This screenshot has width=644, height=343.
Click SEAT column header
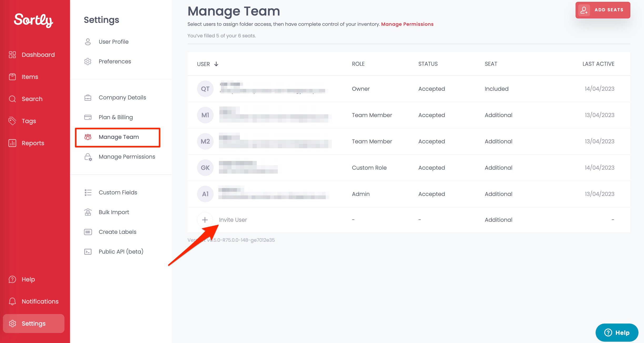[x=491, y=64]
